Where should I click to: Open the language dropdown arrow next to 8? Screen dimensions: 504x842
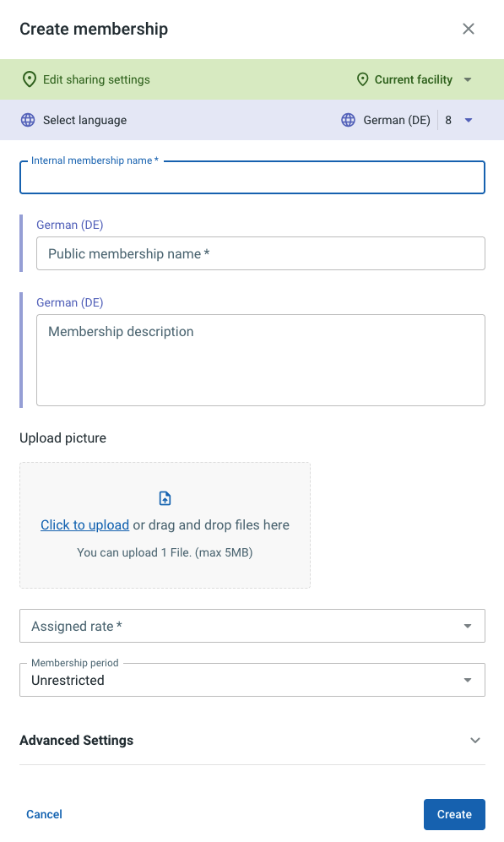468,120
